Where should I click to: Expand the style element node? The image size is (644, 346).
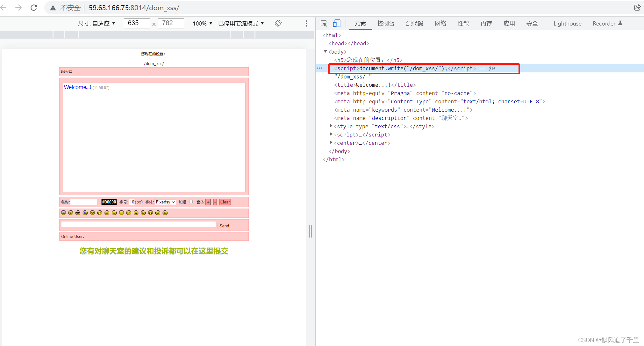pyautogui.click(x=331, y=126)
